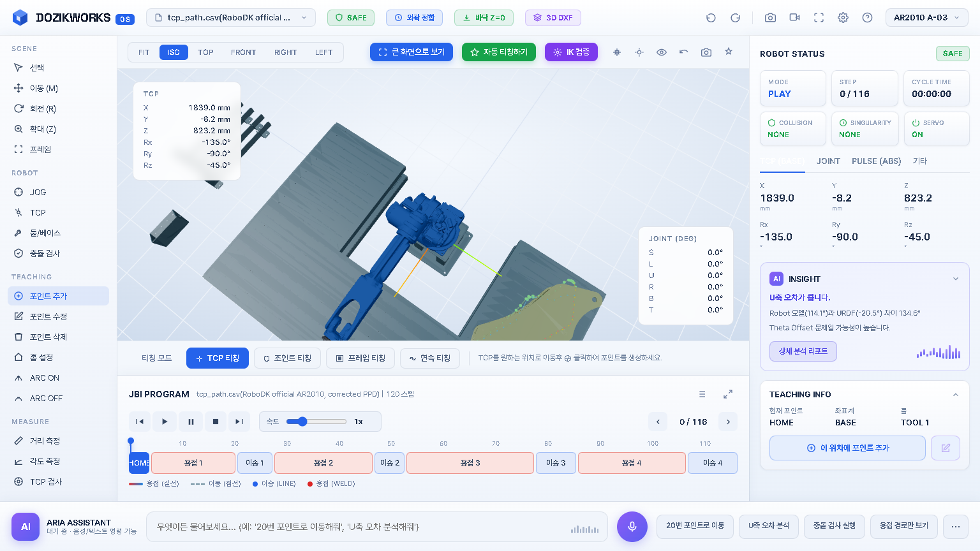Toggle 3D DXF chip
Image resolution: width=980 pixels, height=551 pixels.
tap(553, 18)
